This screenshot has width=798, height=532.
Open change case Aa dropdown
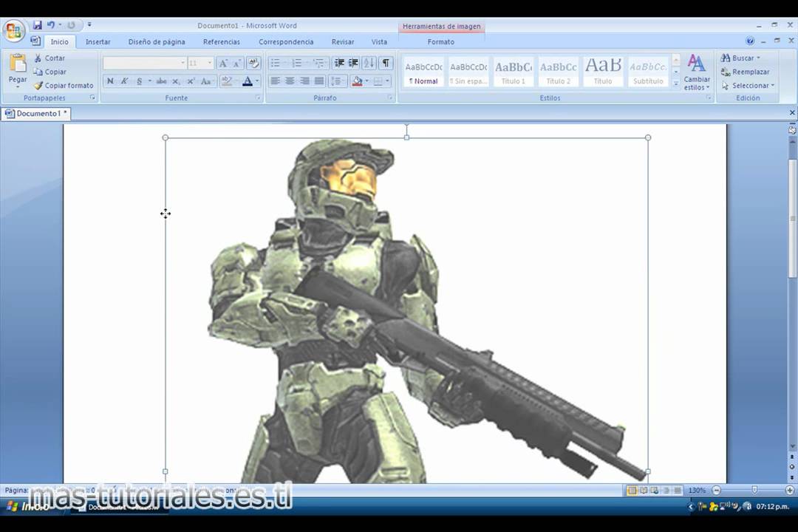pos(206,81)
